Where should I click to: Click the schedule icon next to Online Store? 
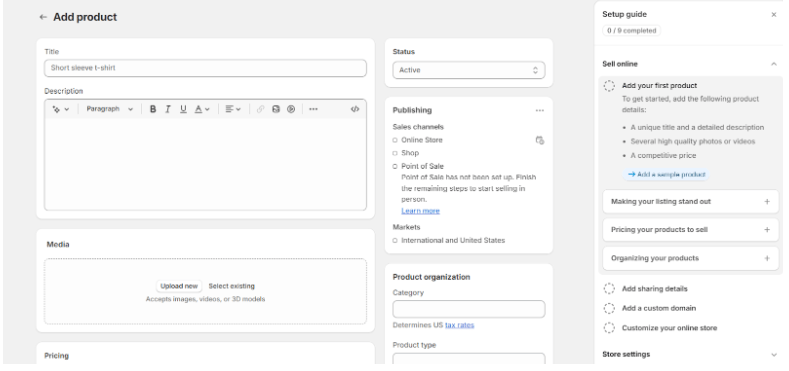pos(540,140)
